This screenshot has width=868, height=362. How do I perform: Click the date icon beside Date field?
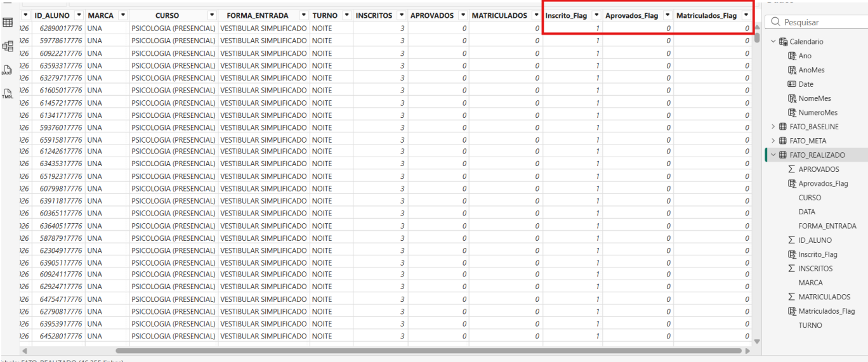tap(792, 84)
